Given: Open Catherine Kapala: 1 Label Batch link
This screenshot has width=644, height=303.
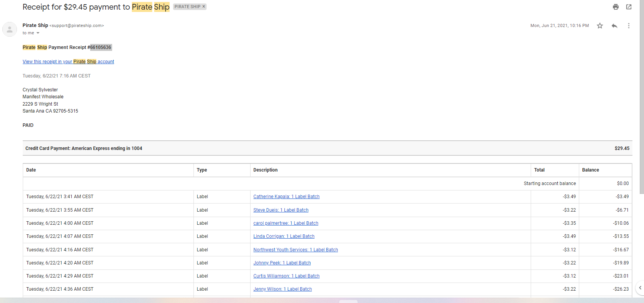Looking at the screenshot, I should 286,197.
